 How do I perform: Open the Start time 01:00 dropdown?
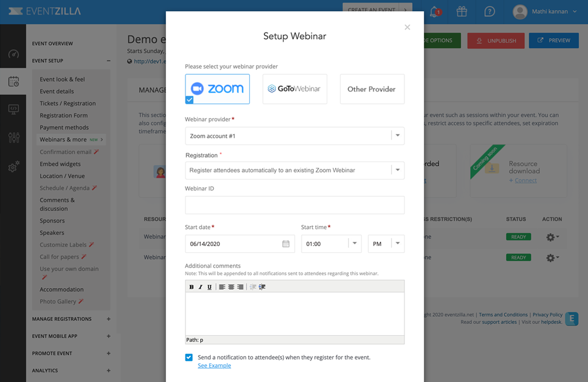pyautogui.click(x=331, y=244)
